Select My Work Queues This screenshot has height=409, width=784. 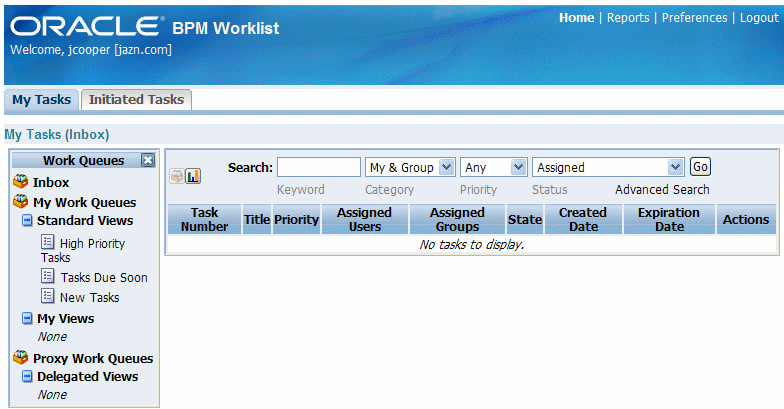coord(84,202)
